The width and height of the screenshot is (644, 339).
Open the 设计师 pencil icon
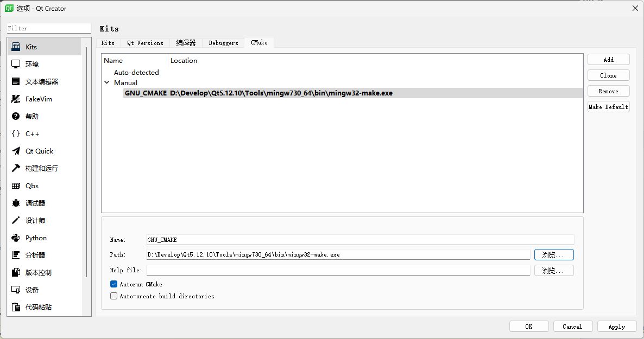click(16, 220)
